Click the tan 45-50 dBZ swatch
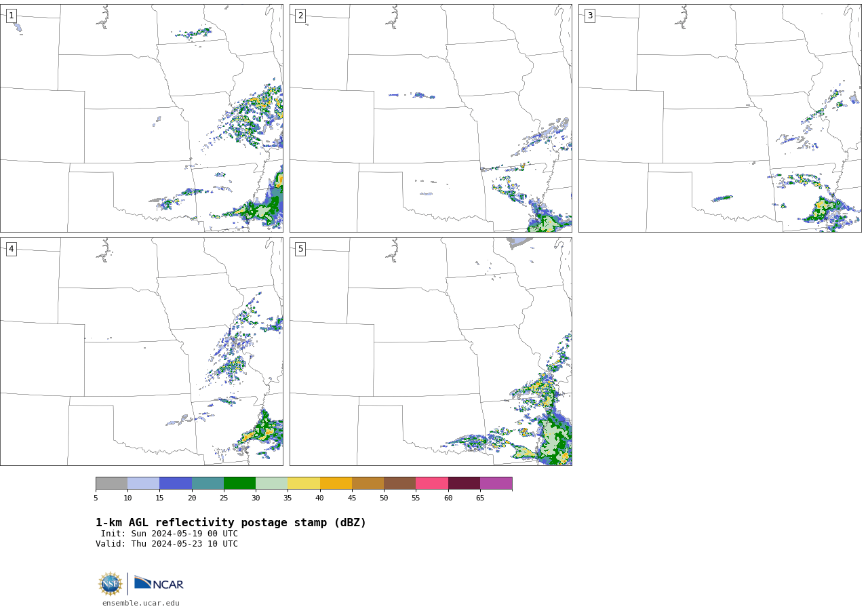This screenshot has height=611, width=868. coord(368,483)
